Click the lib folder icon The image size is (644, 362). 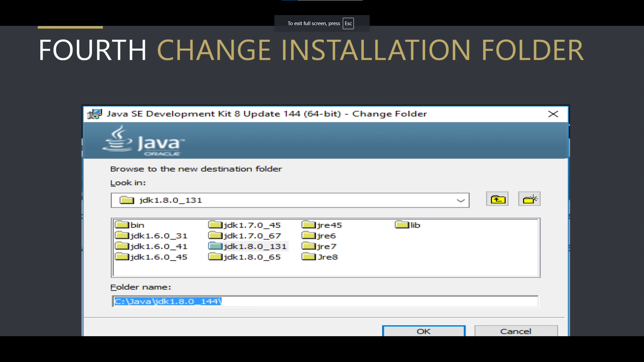pos(400,225)
